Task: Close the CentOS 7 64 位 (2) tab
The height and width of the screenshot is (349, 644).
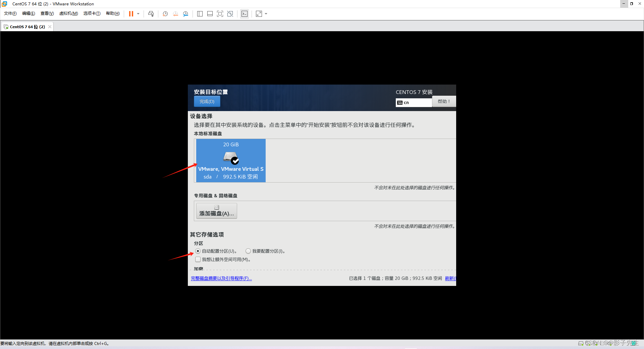Action: pos(50,27)
